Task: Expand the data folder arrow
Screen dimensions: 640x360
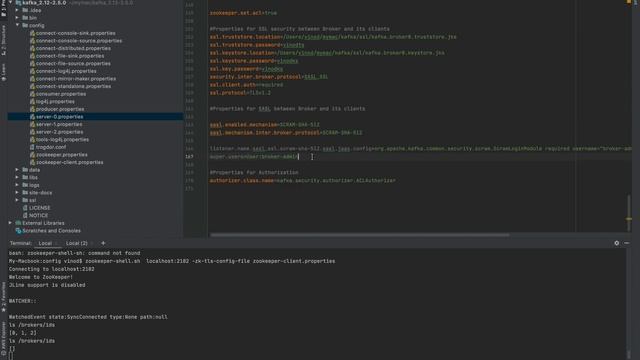Action: pos(17,170)
